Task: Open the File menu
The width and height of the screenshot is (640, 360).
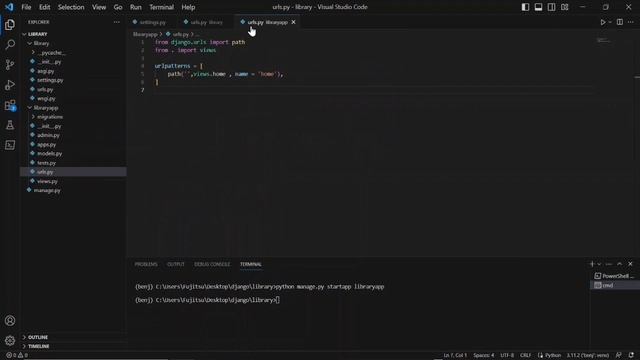Action: 26,7
